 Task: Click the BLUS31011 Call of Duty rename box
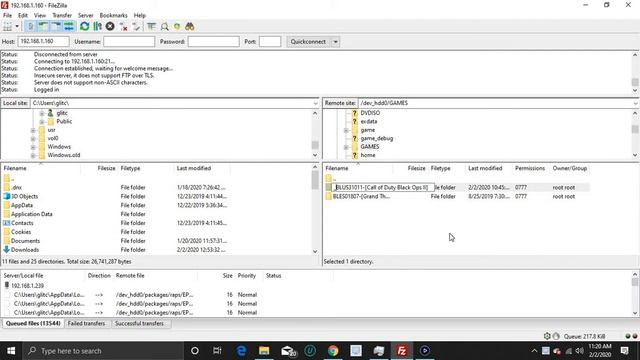383,187
